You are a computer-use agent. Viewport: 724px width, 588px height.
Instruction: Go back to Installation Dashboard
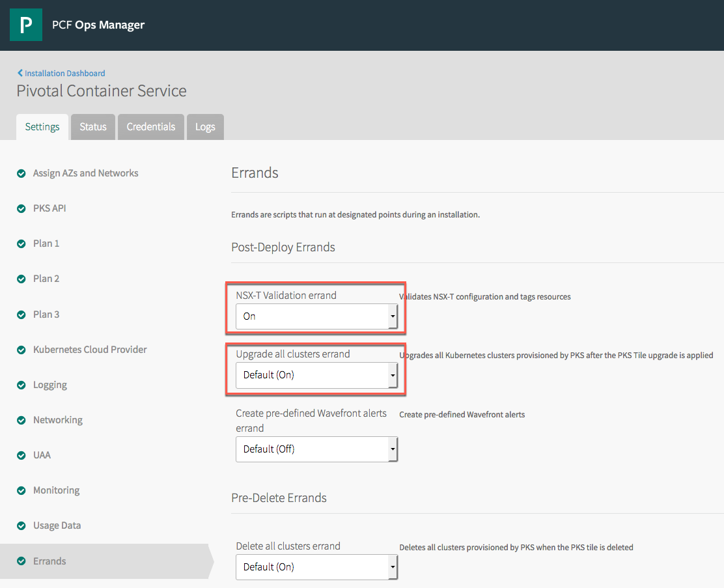coord(64,74)
